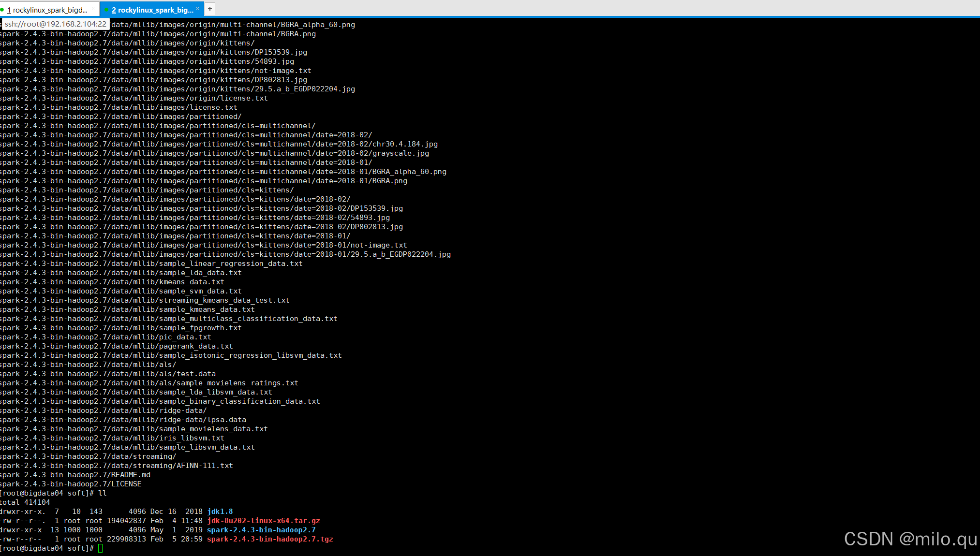Viewport: 980px width, 556px height.
Task: Click the terminal cursor at the prompt
Action: (x=100, y=548)
